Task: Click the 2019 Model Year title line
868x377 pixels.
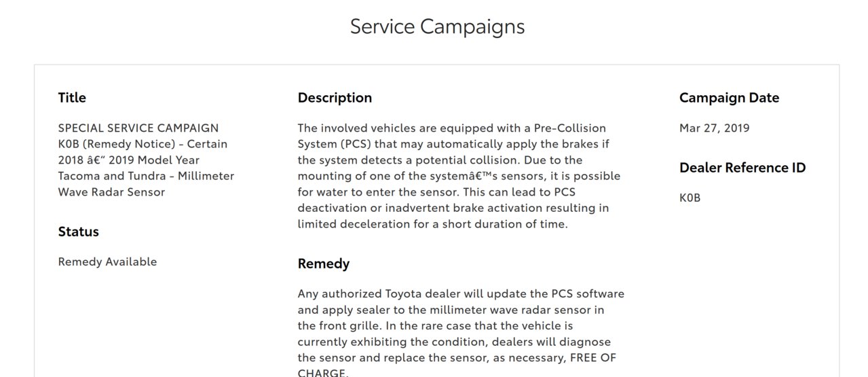Action: coord(129,160)
